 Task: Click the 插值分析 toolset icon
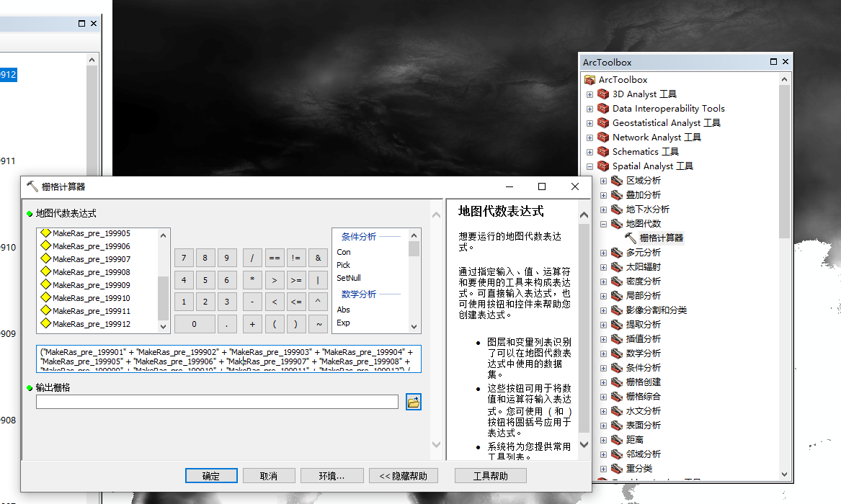[x=617, y=339]
